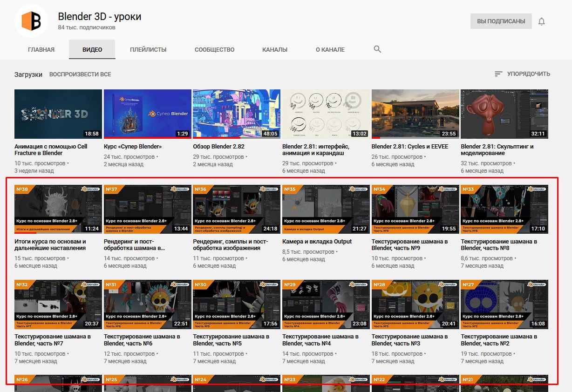Click title Текстурирование шамана часть №8
Screen dimensions: 572x392
click(499, 245)
